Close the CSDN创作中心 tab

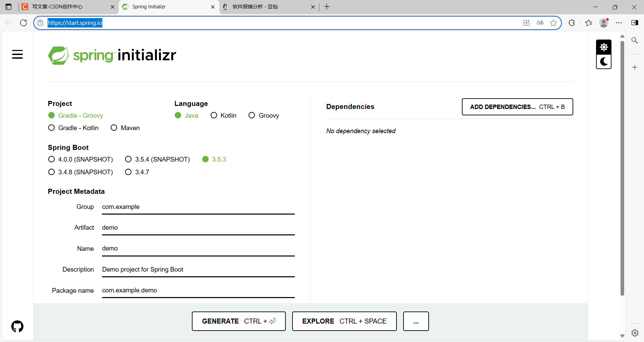pos(112,7)
